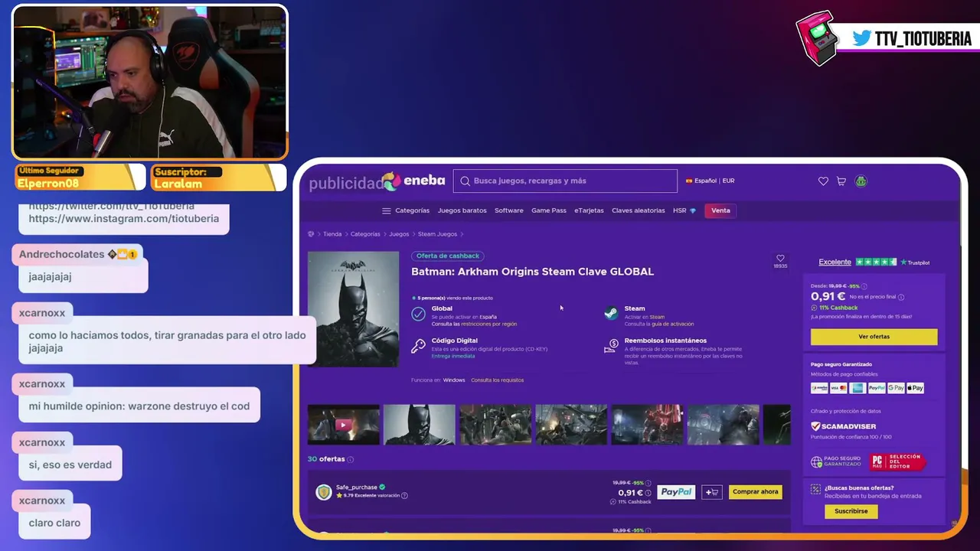Select Software in the navigation bar

click(509, 210)
